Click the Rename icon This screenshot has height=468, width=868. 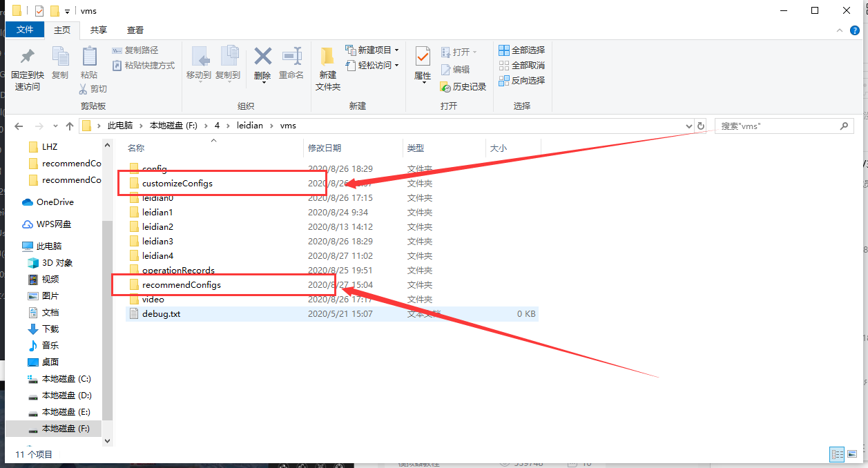291,57
